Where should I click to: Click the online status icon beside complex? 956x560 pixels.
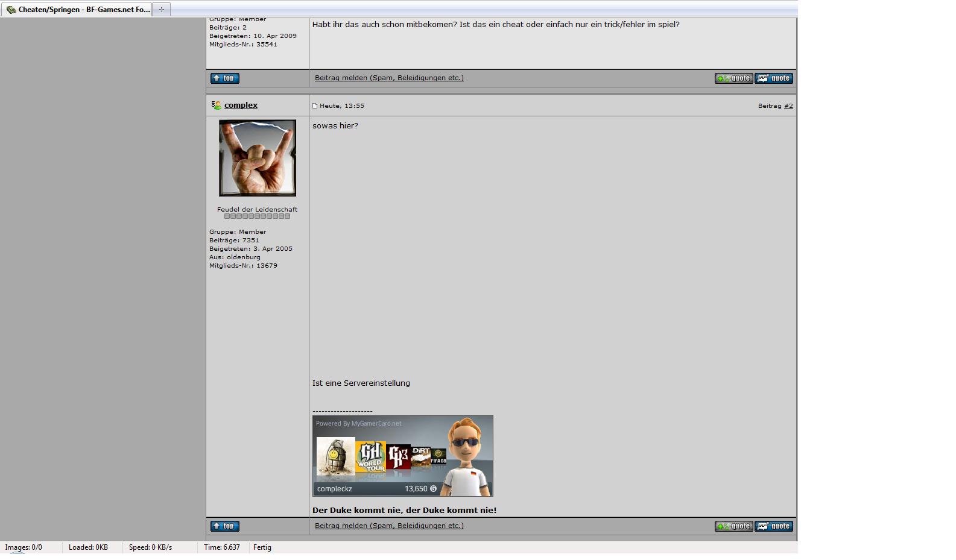tap(216, 105)
